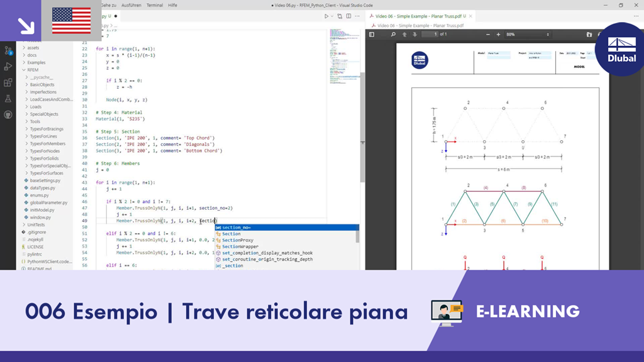Expand the TypesForBracings folder
The image size is (644, 362).
[x=47, y=129]
